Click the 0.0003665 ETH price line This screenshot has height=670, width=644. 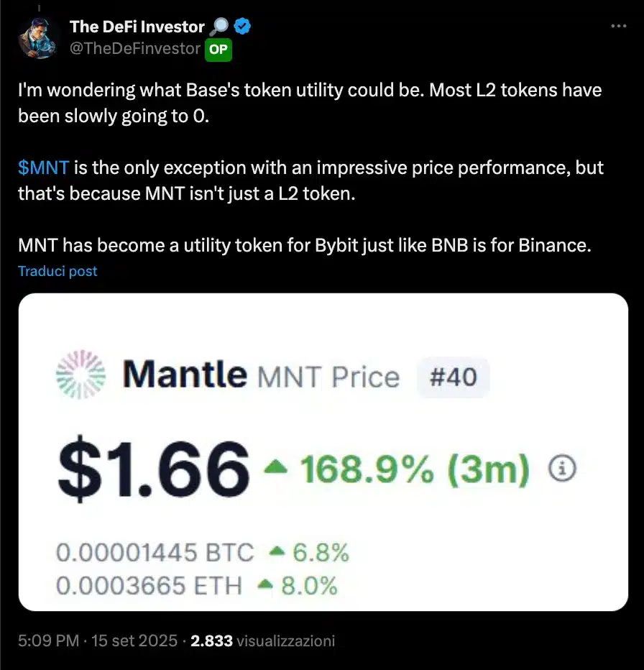click(x=149, y=585)
